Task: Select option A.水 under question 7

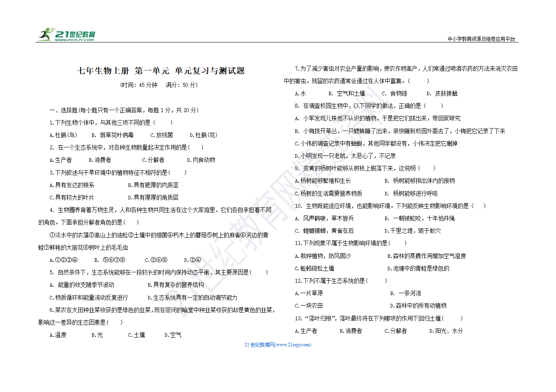Action: 300,93
